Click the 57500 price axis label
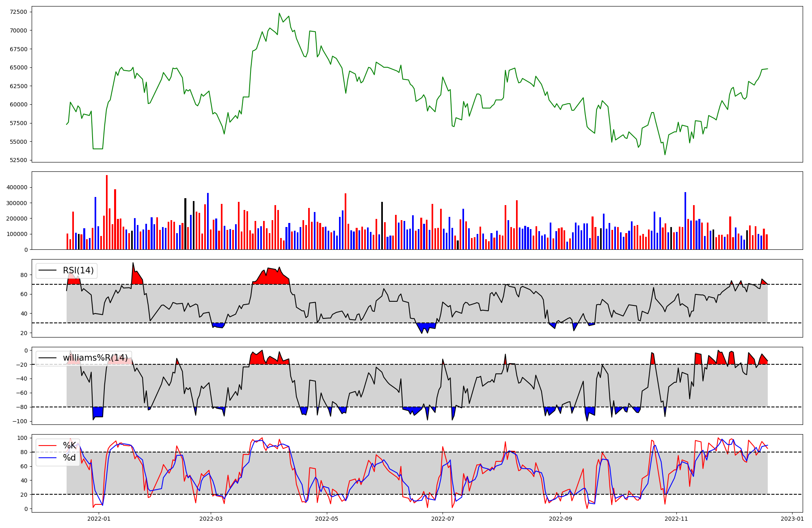This screenshot has height=528, width=812. pyautogui.click(x=18, y=123)
